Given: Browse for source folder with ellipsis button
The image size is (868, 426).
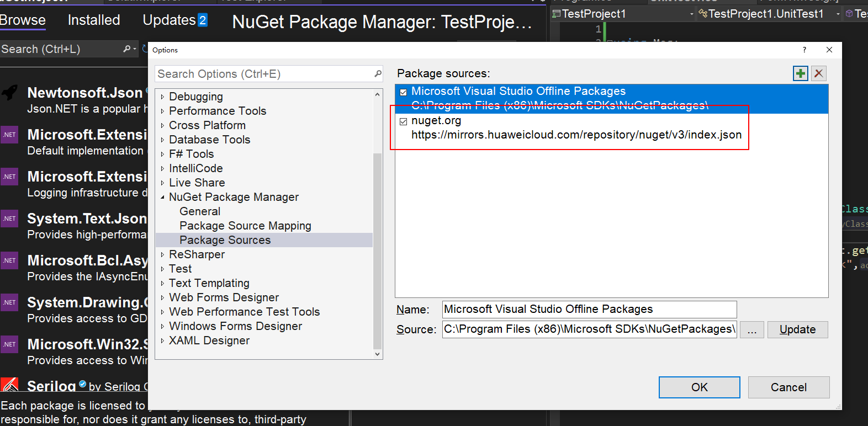Looking at the screenshot, I should [x=752, y=329].
